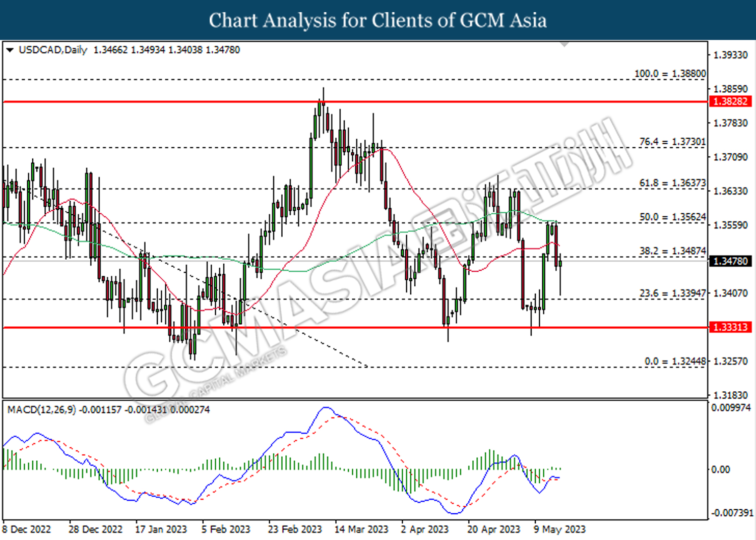This screenshot has width=756, height=540.
Task: Click the 2 Apr 2023 date label
Action: click(x=425, y=529)
